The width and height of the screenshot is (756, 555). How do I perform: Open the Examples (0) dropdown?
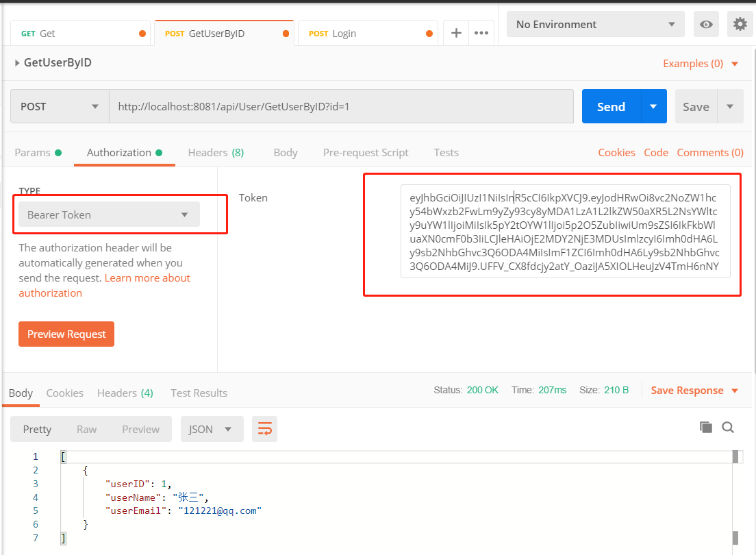click(x=701, y=64)
